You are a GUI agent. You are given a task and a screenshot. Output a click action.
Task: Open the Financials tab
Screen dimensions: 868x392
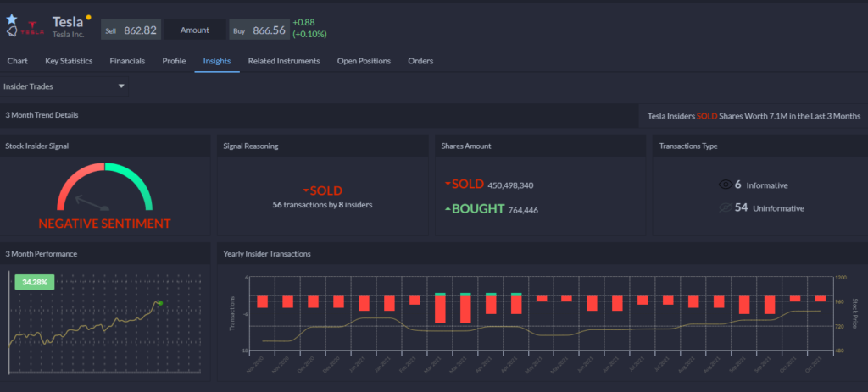click(127, 61)
